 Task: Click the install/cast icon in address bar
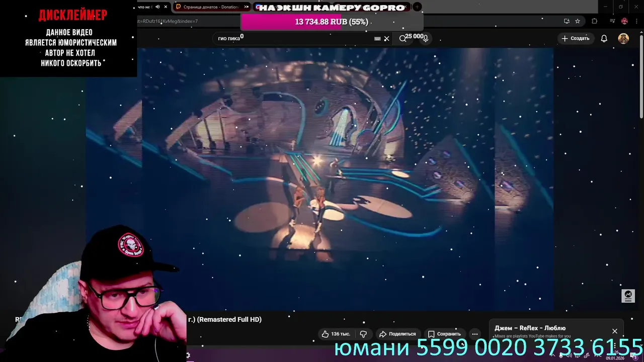click(567, 21)
